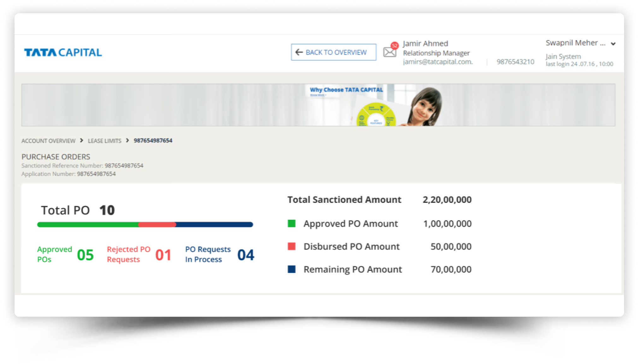This screenshot has height=364, width=638.
Task: Click chevron after Lease Limits breadcrumb
Action: (x=127, y=140)
